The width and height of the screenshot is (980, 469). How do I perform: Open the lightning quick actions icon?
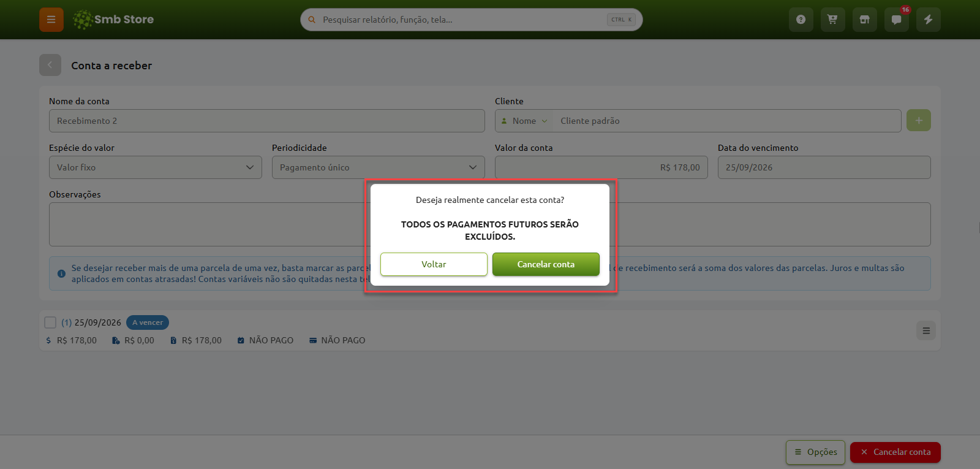(x=928, y=20)
